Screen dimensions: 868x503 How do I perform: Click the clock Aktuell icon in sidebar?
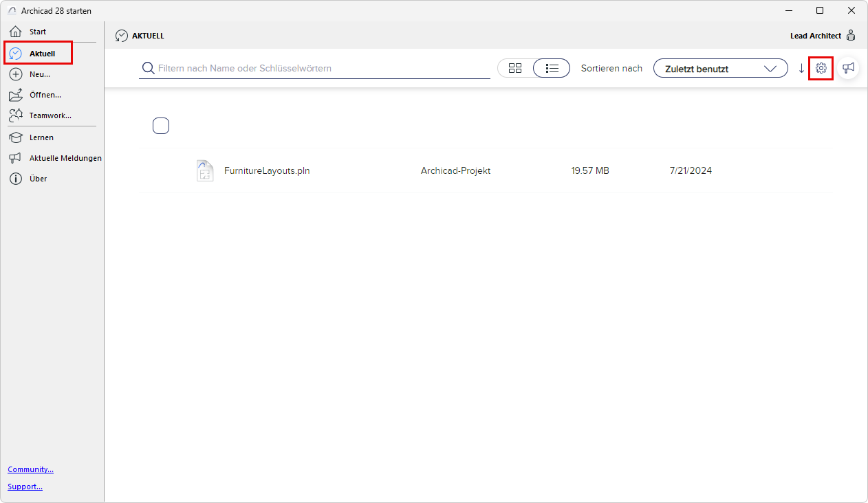[x=16, y=53]
